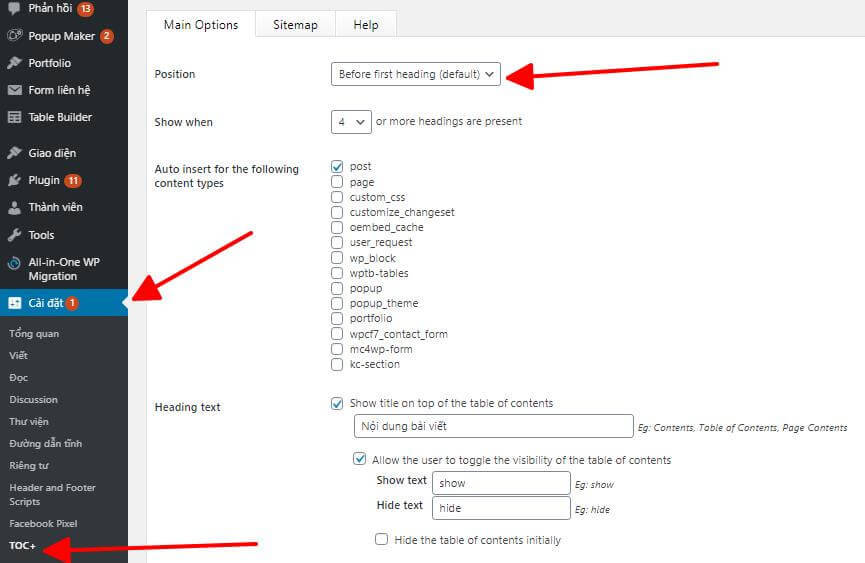Screen dimensions: 865x563
Task: Click the Table Builder menu label
Action: 60,117
